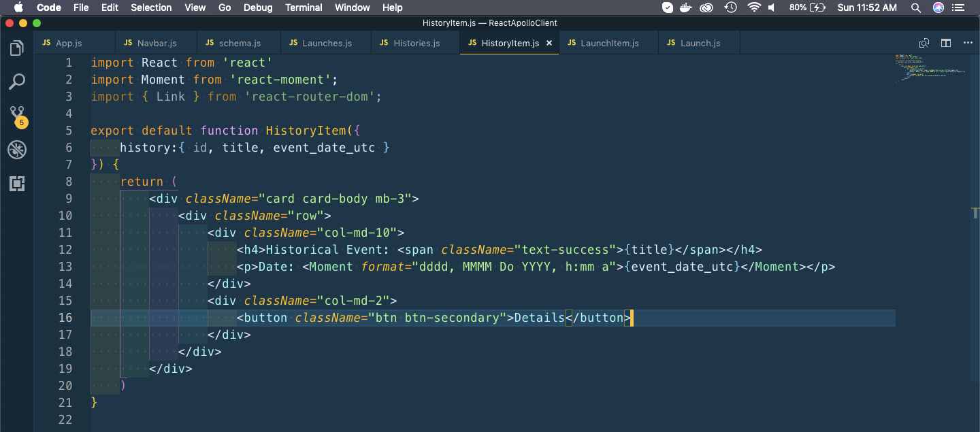Click line number 16 in the gutter
This screenshot has width=980, height=432.
(x=65, y=318)
